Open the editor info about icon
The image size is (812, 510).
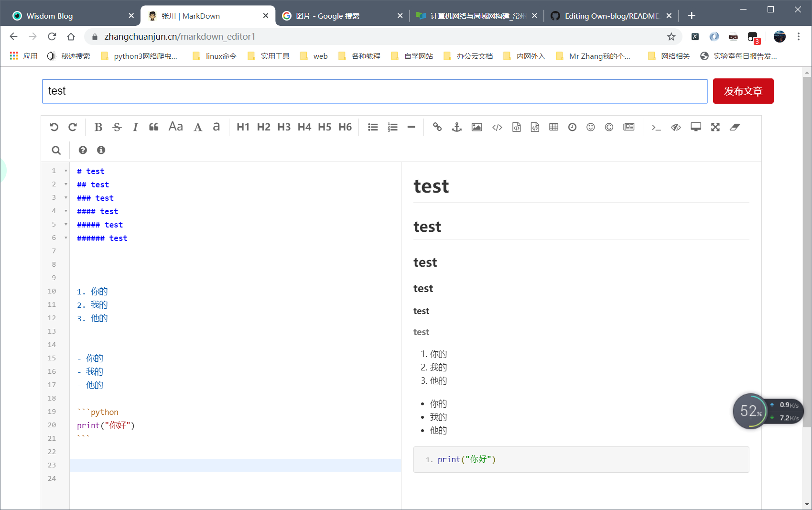point(101,150)
